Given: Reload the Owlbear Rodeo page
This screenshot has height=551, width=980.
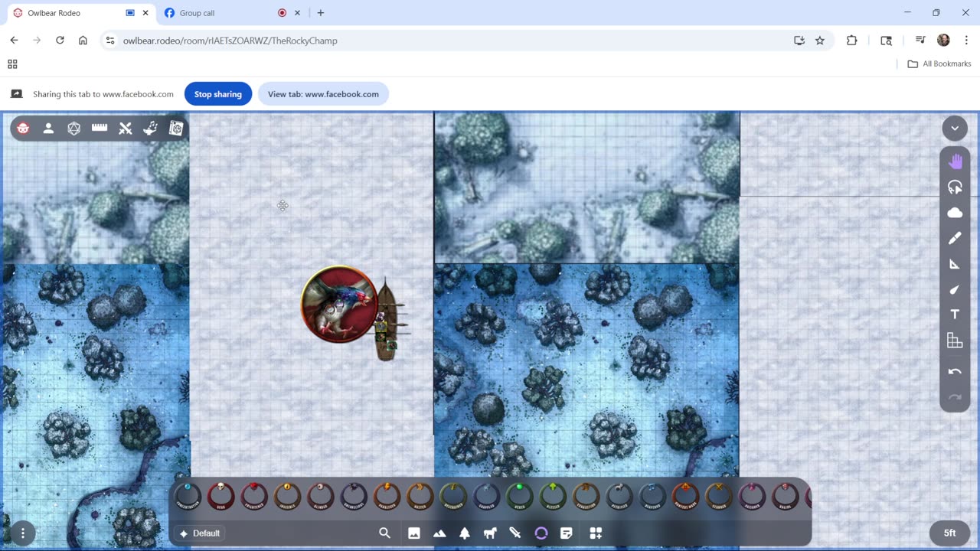Looking at the screenshot, I should pos(60,41).
